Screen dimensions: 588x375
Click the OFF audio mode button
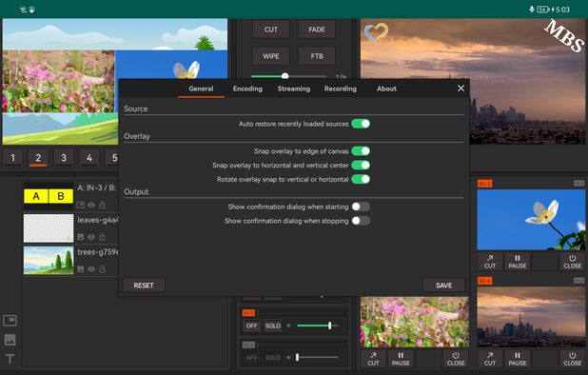[251, 326]
